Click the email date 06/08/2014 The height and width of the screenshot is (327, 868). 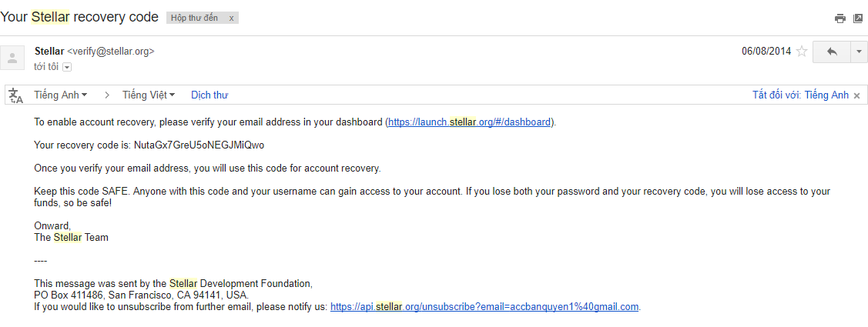pos(766,52)
